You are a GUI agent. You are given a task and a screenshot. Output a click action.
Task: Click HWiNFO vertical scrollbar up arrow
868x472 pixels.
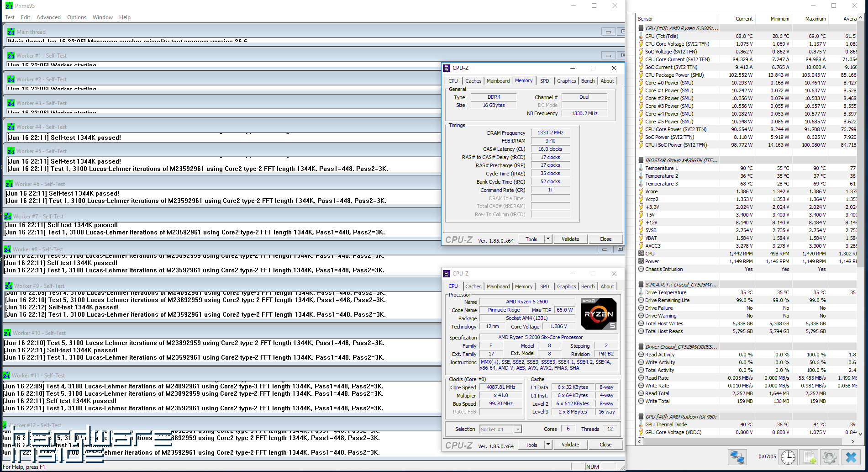tap(861, 18)
